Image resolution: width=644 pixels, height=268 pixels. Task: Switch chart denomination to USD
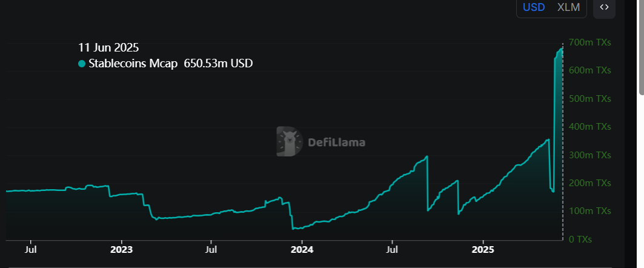tap(534, 7)
